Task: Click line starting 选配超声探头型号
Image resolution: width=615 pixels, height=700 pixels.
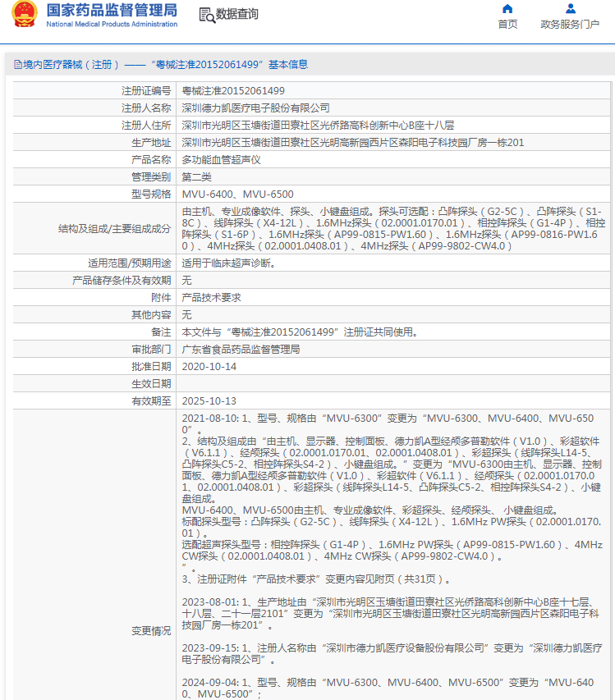Action: 392,551
